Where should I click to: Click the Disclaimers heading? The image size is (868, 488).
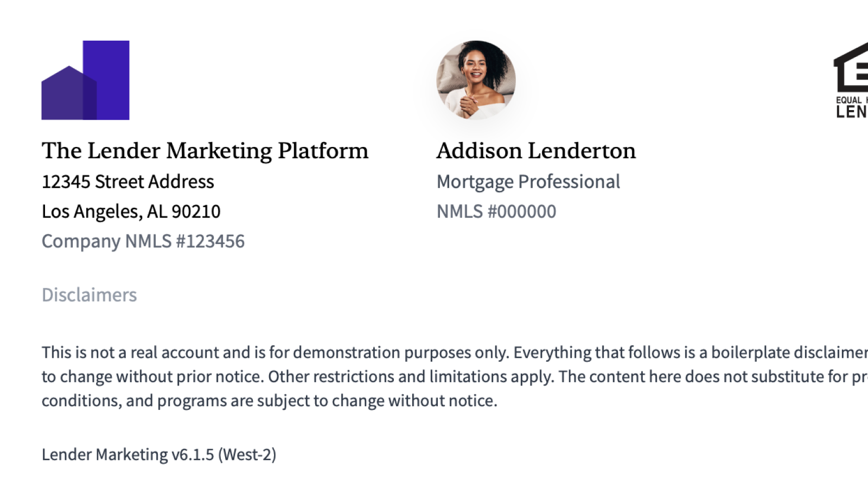[90, 295]
